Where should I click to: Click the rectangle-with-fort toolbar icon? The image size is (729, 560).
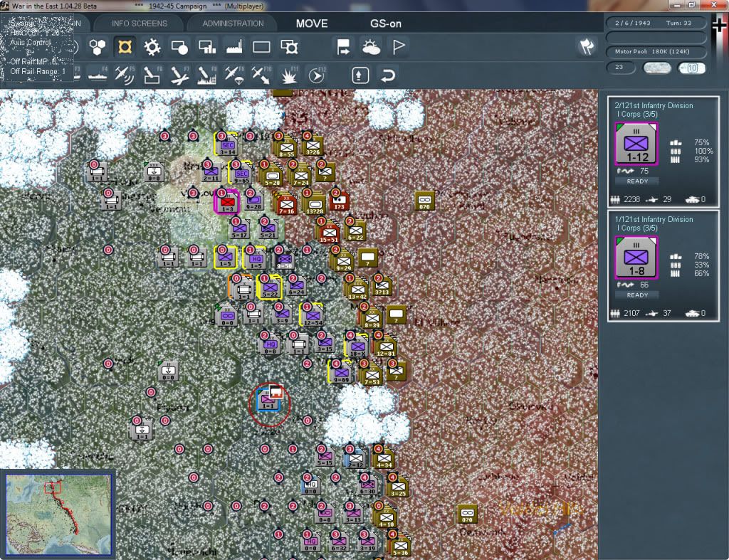click(x=289, y=47)
